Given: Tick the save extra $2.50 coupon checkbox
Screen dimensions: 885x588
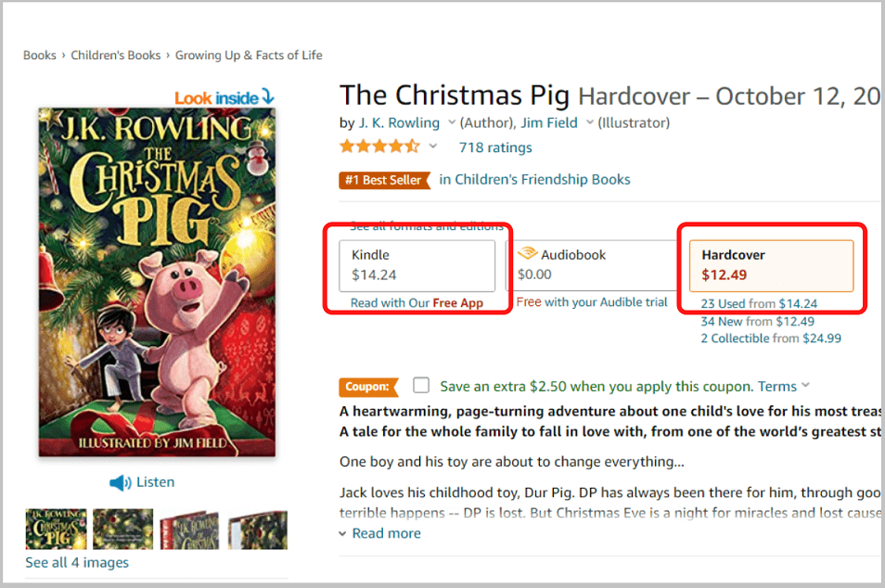Looking at the screenshot, I should point(422,386).
